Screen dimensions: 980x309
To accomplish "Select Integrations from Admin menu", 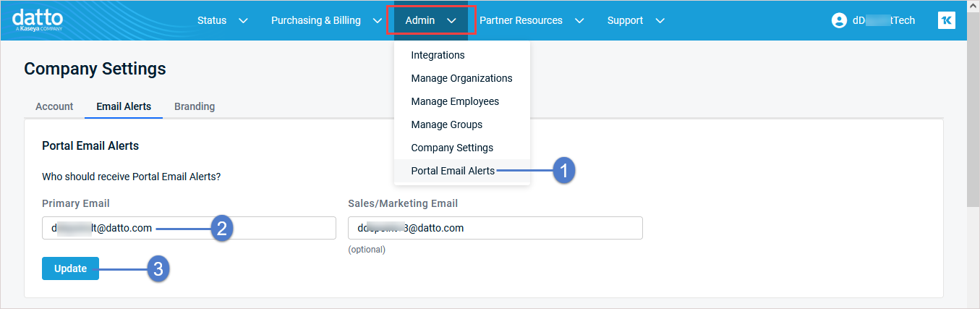I will (x=462, y=55).
